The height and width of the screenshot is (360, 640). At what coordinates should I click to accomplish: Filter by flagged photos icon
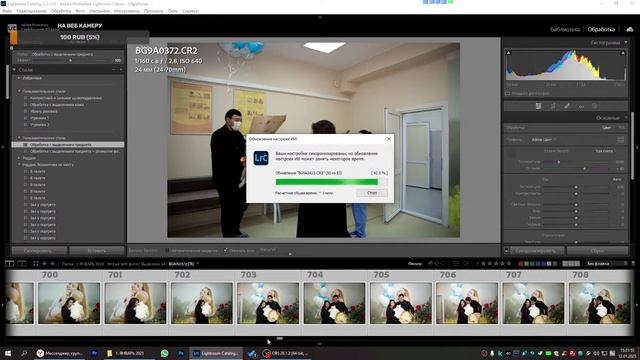430,264
